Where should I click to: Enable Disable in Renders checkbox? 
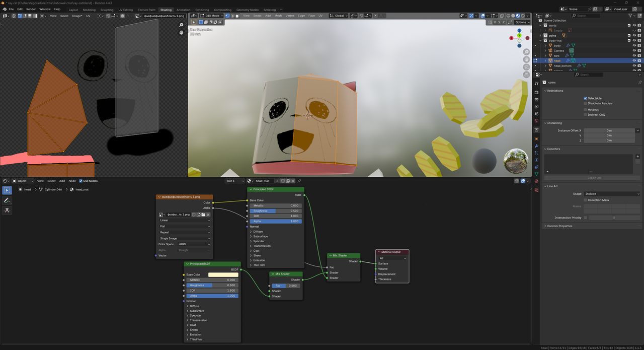[x=586, y=103]
